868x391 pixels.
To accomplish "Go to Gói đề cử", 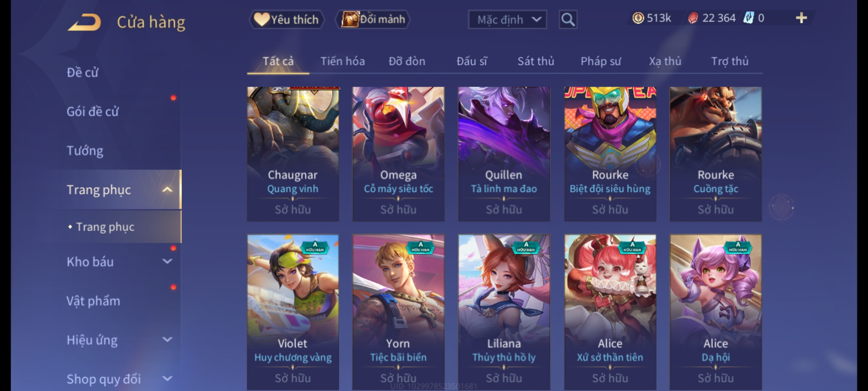I will coord(93,111).
